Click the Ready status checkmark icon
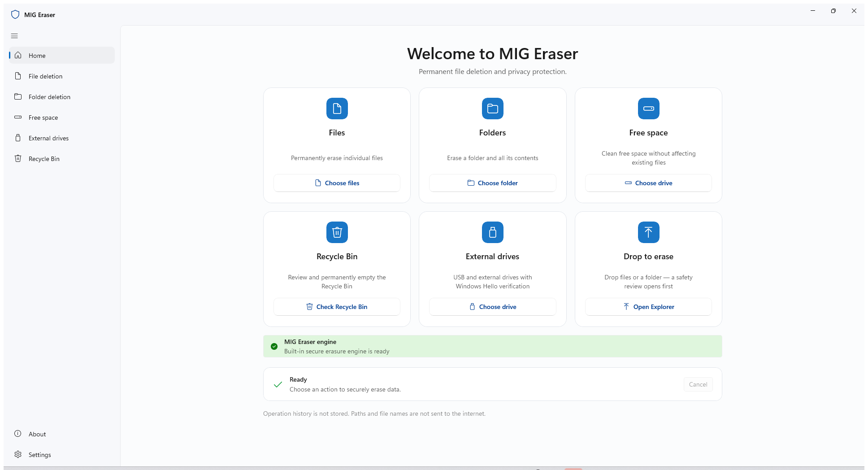 278,384
